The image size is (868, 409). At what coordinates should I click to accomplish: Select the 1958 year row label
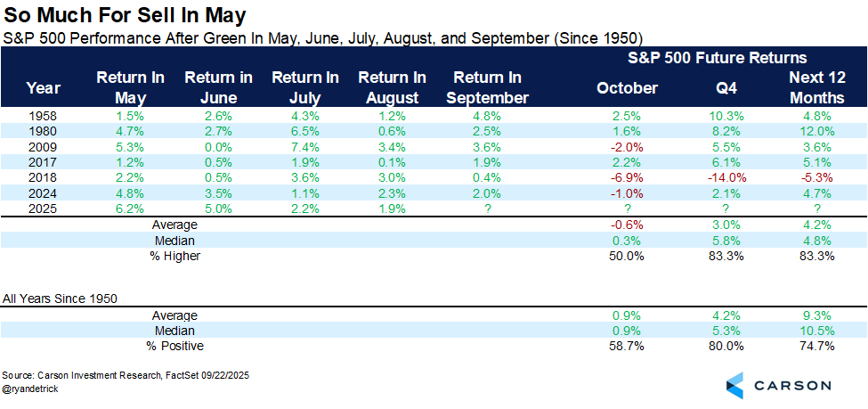pos(44,116)
